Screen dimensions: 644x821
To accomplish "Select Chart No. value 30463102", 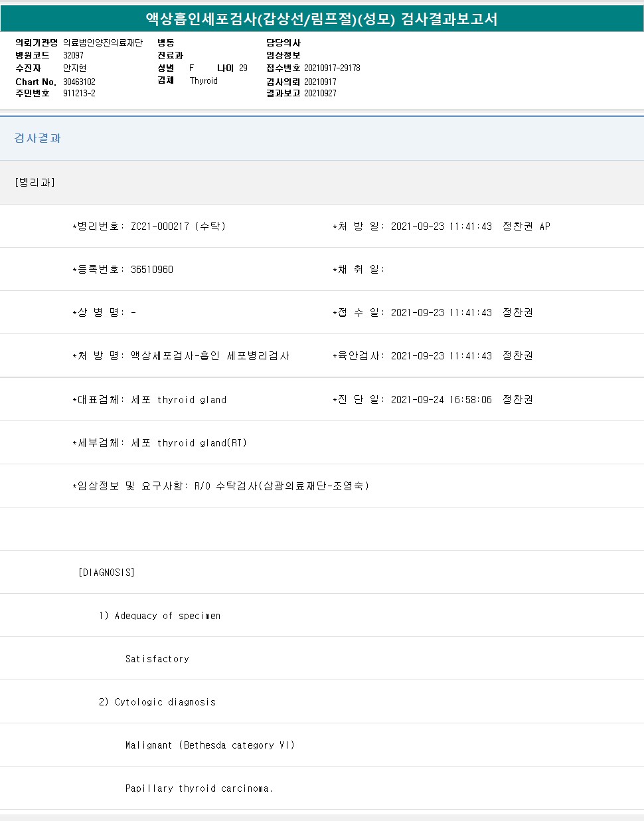I will pyautogui.click(x=79, y=82).
